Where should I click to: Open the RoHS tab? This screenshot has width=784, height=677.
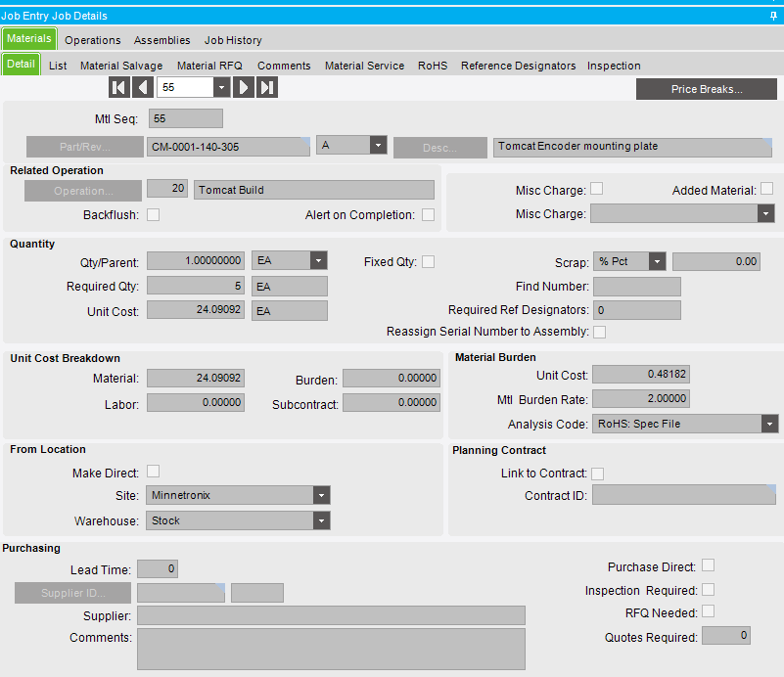(433, 66)
